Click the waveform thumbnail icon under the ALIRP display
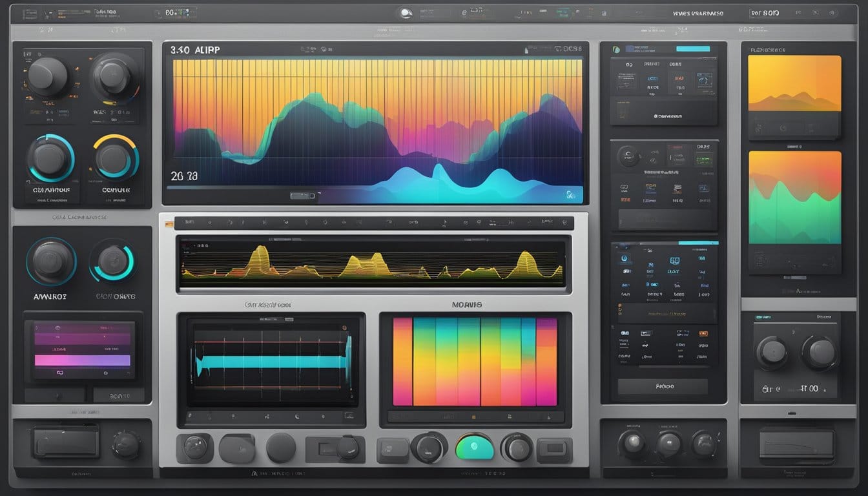Viewport: 868px width, 496px height. pyautogui.click(x=300, y=194)
